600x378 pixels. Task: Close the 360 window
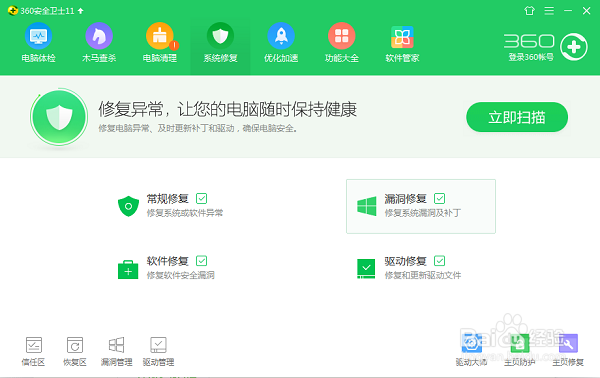click(x=586, y=11)
